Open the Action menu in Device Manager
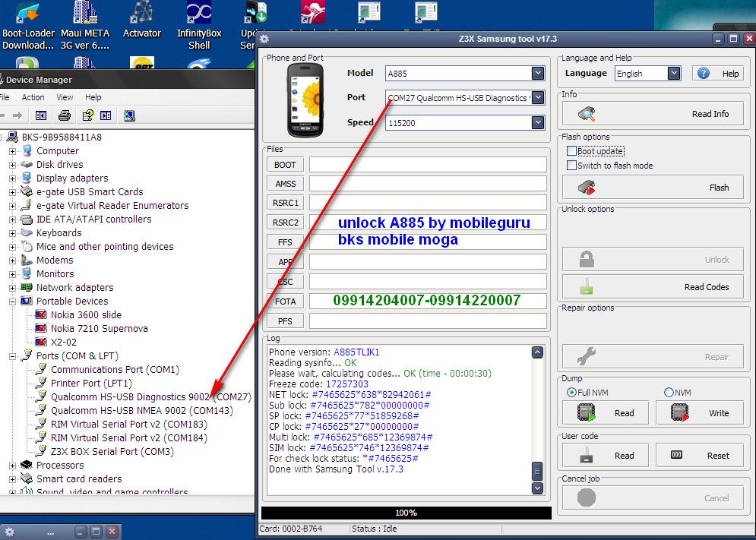Viewport: 756px width, 540px height. click(x=33, y=97)
